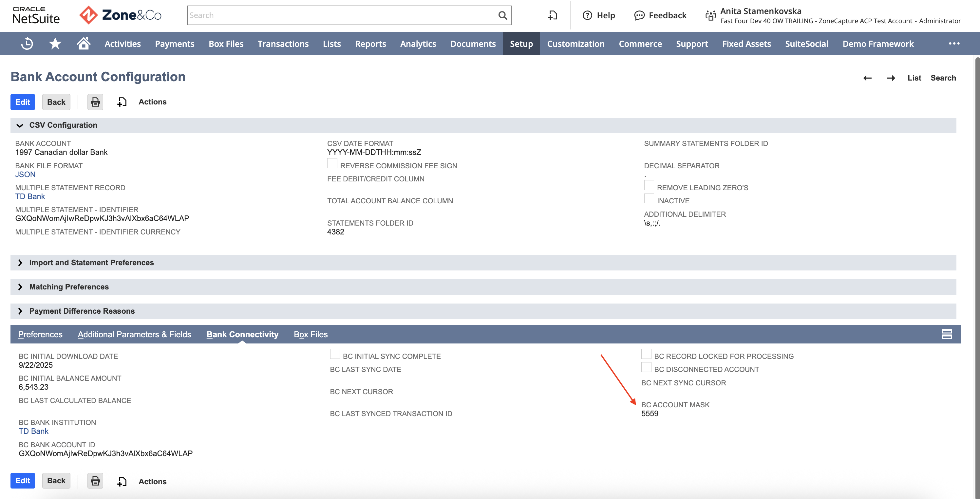Viewport: 980px width, 499px height.
Task: Open the bottom Actions dropdown
Action: tap(152, 482)
